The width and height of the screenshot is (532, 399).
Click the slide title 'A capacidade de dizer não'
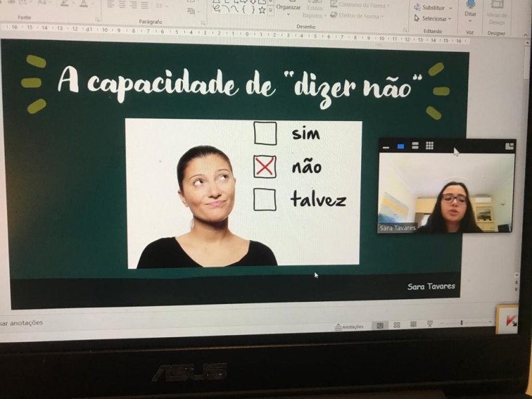pos(241,86)
